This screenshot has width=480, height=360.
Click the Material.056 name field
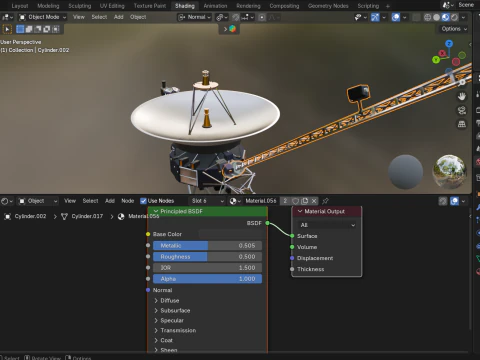(261, 201)
